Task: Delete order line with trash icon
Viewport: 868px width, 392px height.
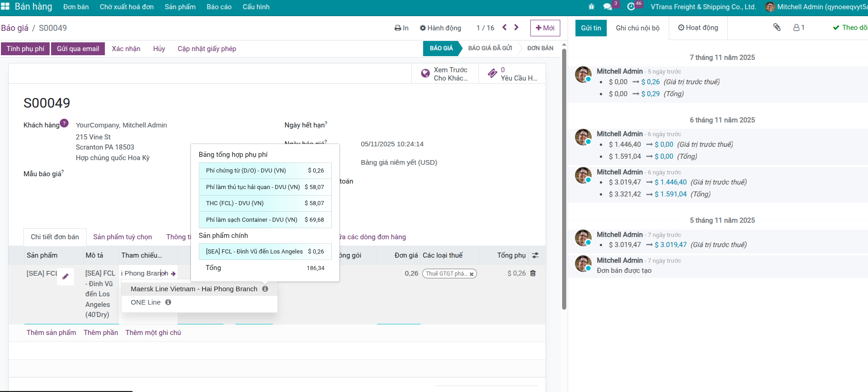Action: tap(533, 273)
